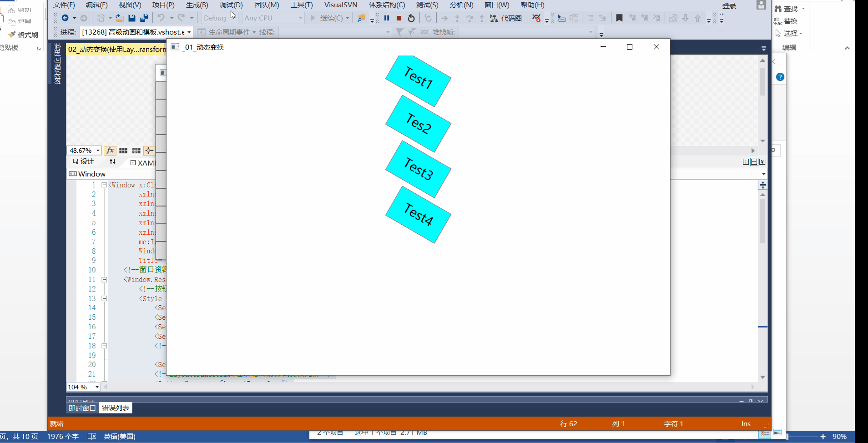Click the Save file disk icon
The image size is (868, 443).
click(x=132, y=18)
